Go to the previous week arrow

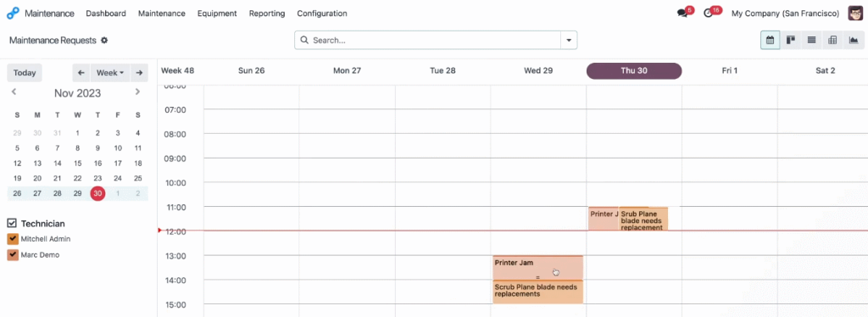pyautogui.click(x=81, y=73)
